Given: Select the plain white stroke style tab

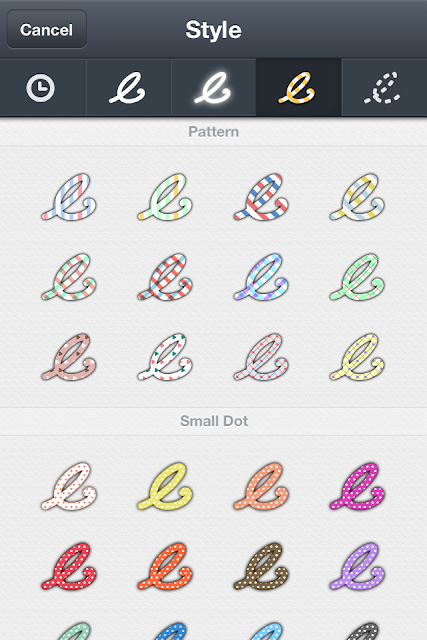Looking at the screenshot, I should 128,88.
